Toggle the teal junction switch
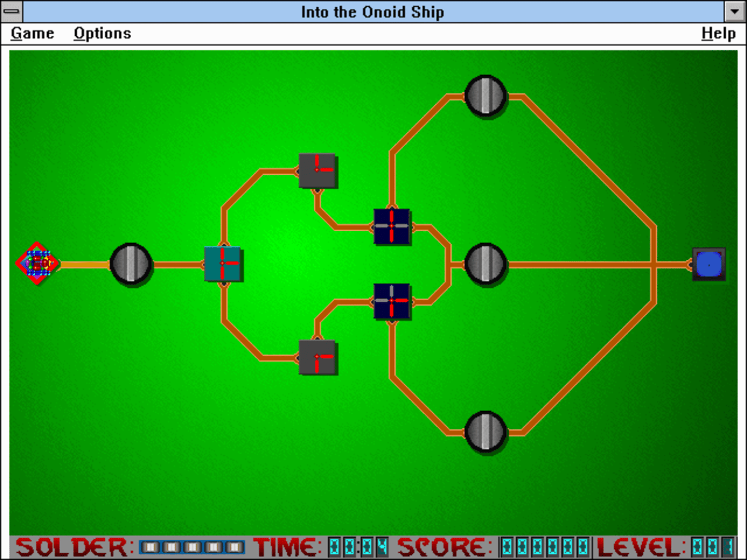This screenshot has height=560, width=747. pos(223,264)
